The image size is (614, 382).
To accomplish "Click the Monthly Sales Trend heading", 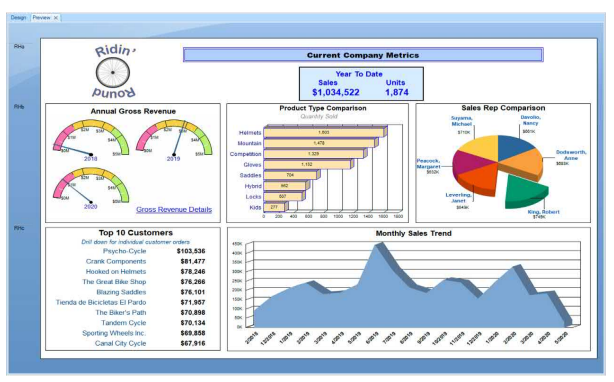I will [414, 233].
